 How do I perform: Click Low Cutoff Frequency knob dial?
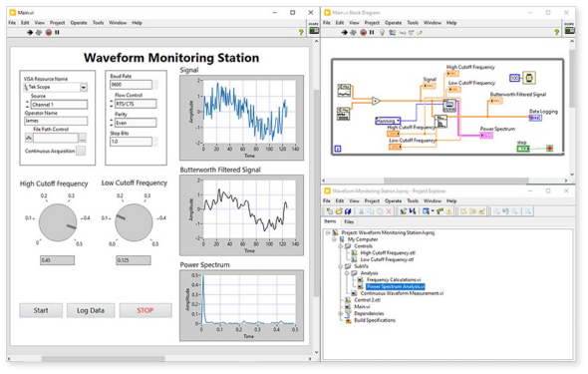point(134,222)
